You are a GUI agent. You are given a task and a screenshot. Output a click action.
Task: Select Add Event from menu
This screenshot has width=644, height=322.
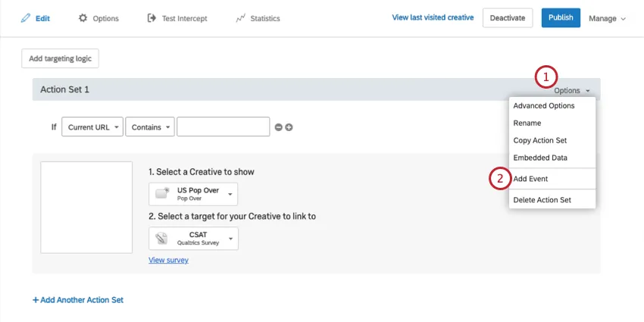point(530,179)
